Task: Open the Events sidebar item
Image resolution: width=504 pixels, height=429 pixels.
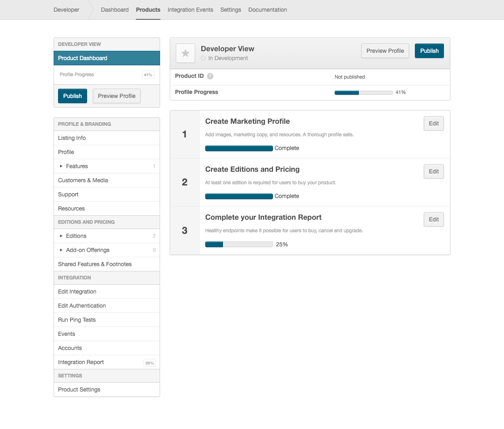Action: (x=107, y=334)
